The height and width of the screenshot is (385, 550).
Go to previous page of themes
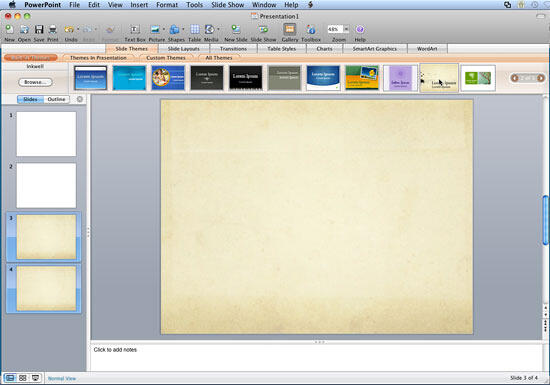pyautogui.click(x=515, y=78)
